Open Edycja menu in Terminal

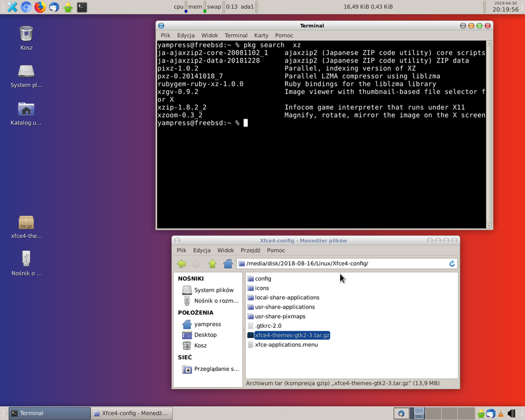(186, 36)
